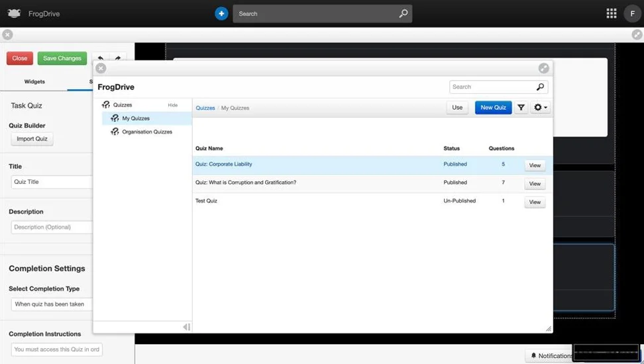Click the Save Changes button

point(62,58)
